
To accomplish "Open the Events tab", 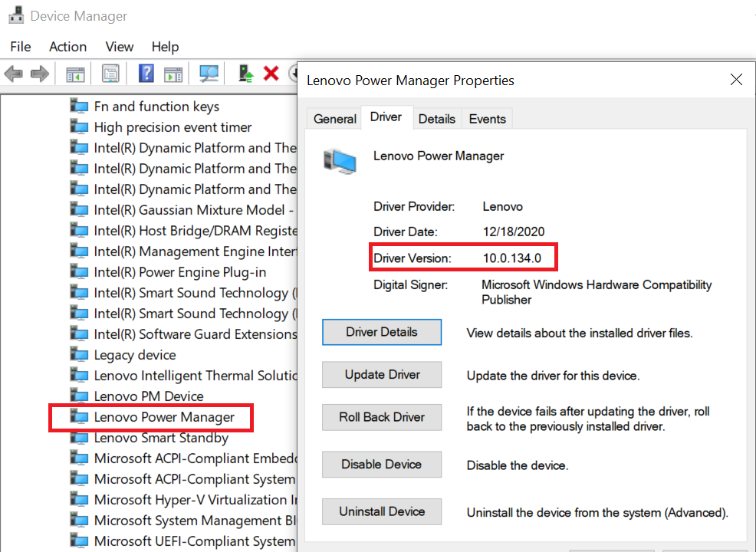I will [x=488, y=119].
